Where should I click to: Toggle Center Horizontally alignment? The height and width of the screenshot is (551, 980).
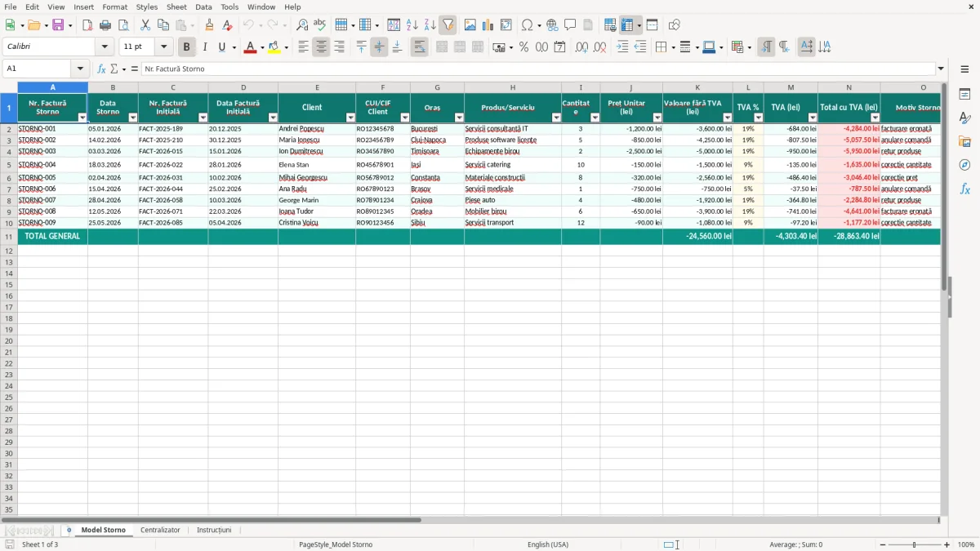click(x=321, y=47)
